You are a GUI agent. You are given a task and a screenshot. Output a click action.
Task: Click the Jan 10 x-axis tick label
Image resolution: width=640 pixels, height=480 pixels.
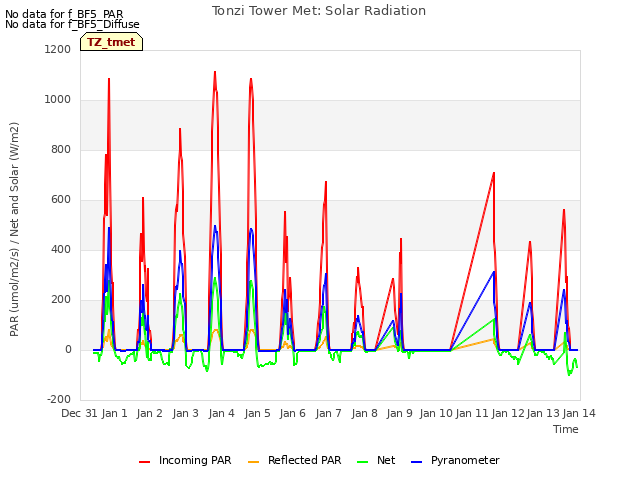(x=436, y=413)
